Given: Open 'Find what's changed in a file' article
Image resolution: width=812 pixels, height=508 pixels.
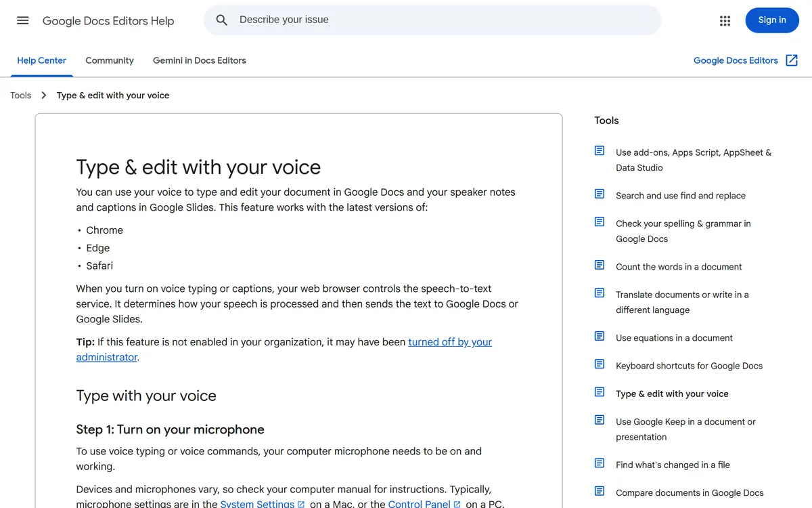Looking at the screenshot, I should tap(673, 465).
